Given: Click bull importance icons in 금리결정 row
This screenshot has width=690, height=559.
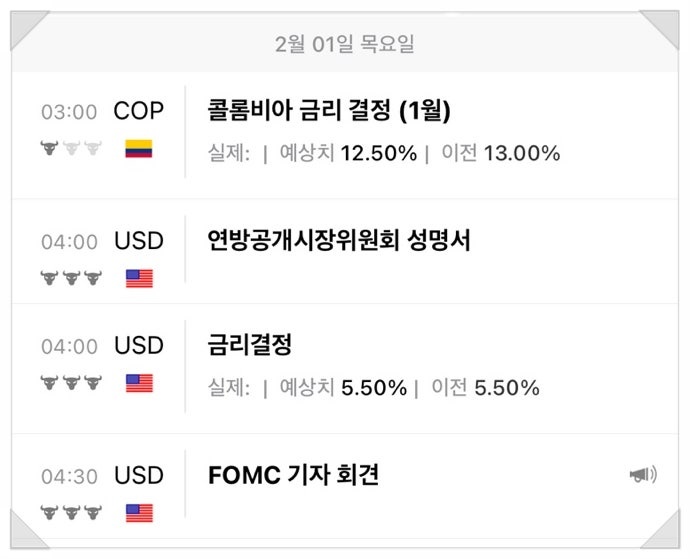Looking at the screenshot, I should pyautogui.click(x=71, y=382).
